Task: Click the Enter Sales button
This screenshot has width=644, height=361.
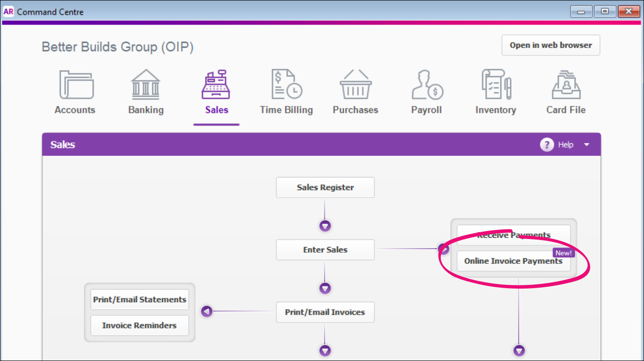Action: pyautogui.click(x=326, y=250)
